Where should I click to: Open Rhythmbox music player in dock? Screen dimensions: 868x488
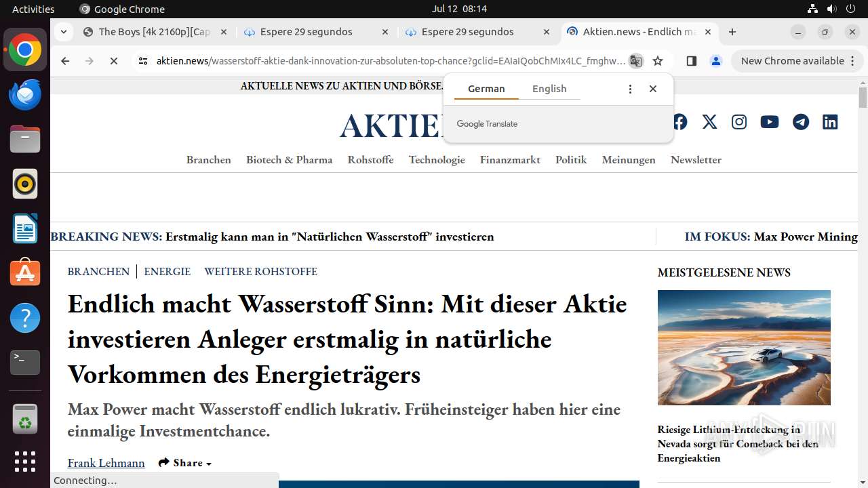25,184
